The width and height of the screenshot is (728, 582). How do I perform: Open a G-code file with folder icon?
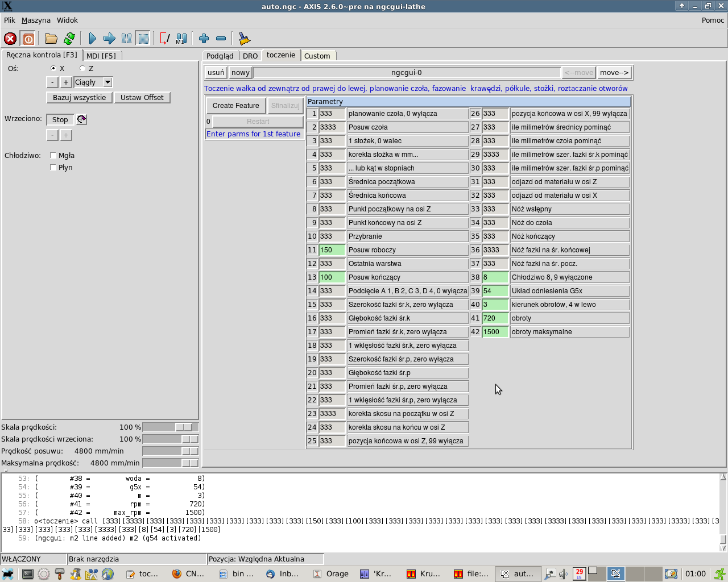(51, 39)
